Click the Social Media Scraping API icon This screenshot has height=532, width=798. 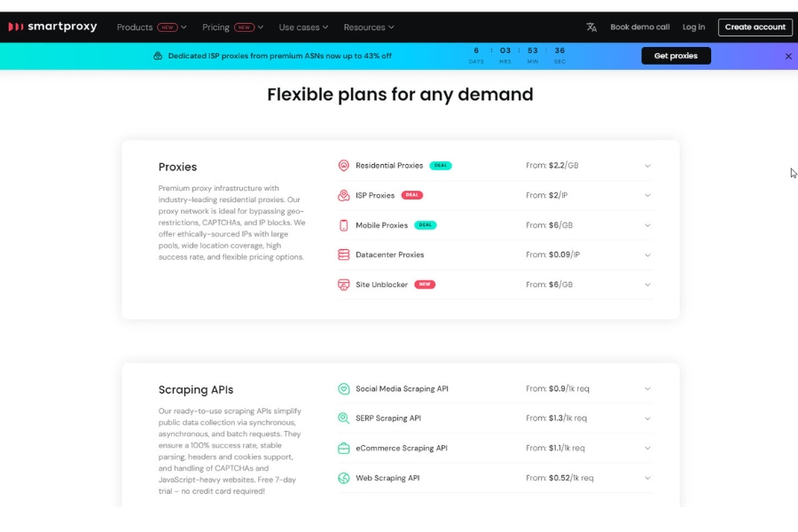point(343,389)
